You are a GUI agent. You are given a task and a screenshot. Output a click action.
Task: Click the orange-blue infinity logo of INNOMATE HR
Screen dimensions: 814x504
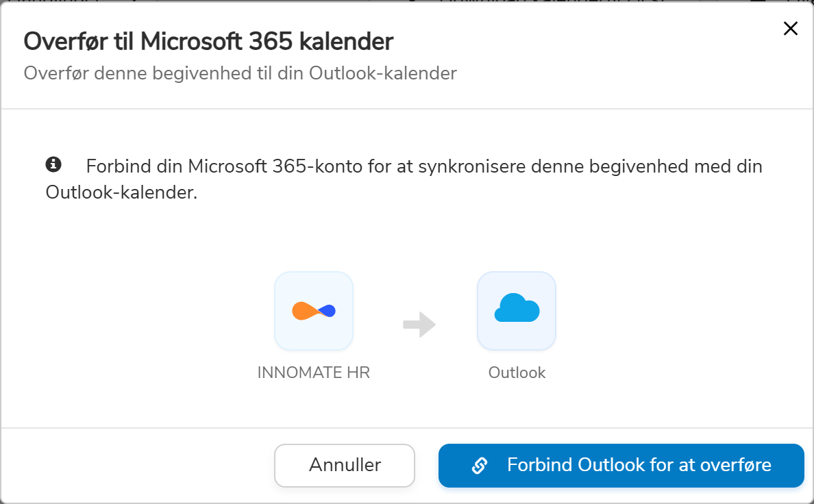pos(314,310)
